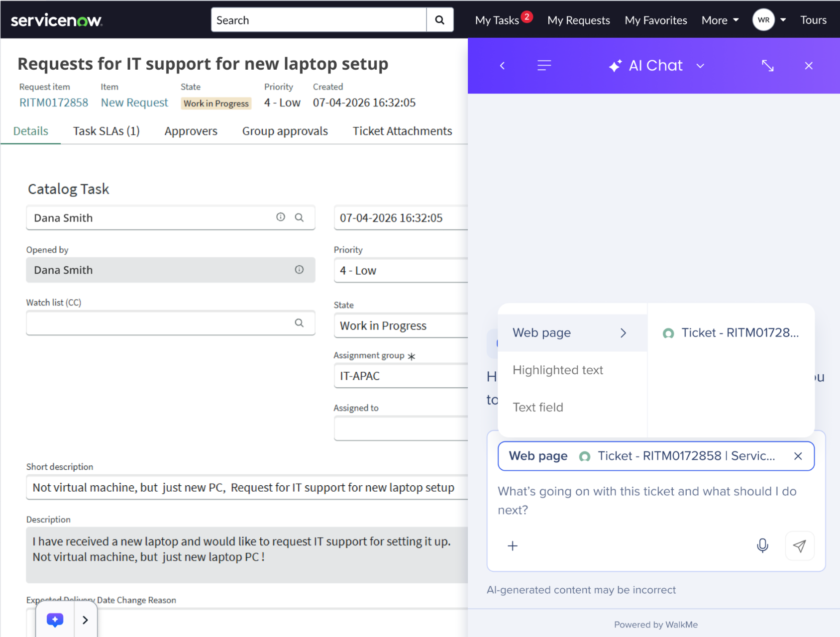Screen dimensions: 840x637
Task: Click the Description text area
Action: pyautogui.click(x=247, y=555)
